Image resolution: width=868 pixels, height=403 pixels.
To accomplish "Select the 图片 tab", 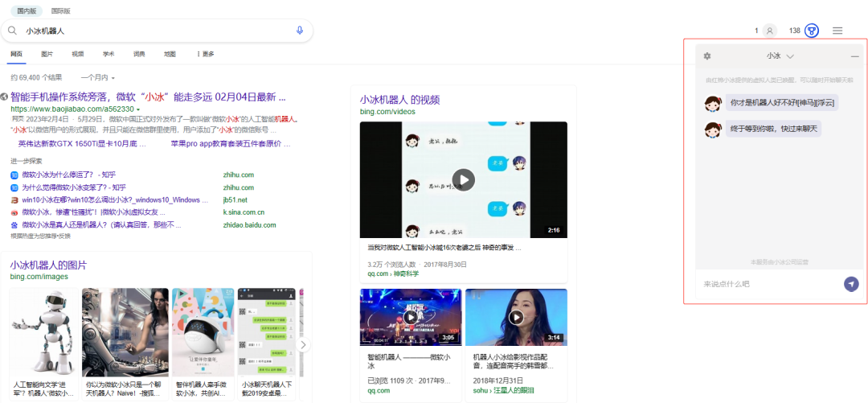I will (x=47, y=55).
